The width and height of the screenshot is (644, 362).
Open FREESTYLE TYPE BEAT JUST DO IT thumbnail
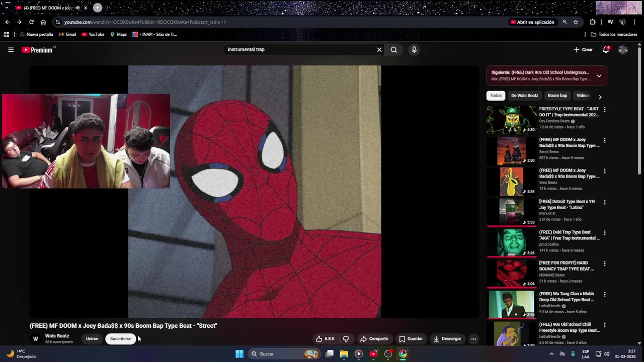click(x=512, y=120)
